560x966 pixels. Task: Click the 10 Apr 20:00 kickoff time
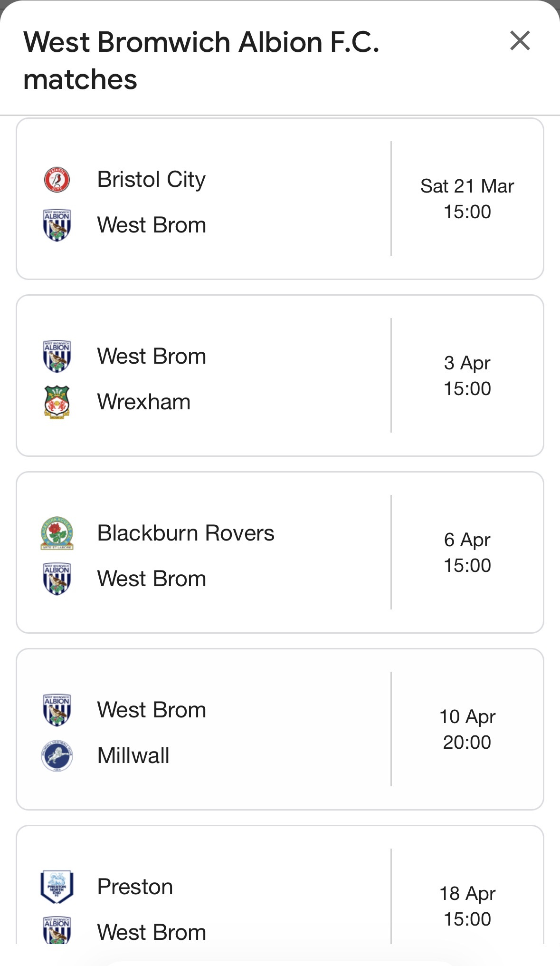[467, 742]
